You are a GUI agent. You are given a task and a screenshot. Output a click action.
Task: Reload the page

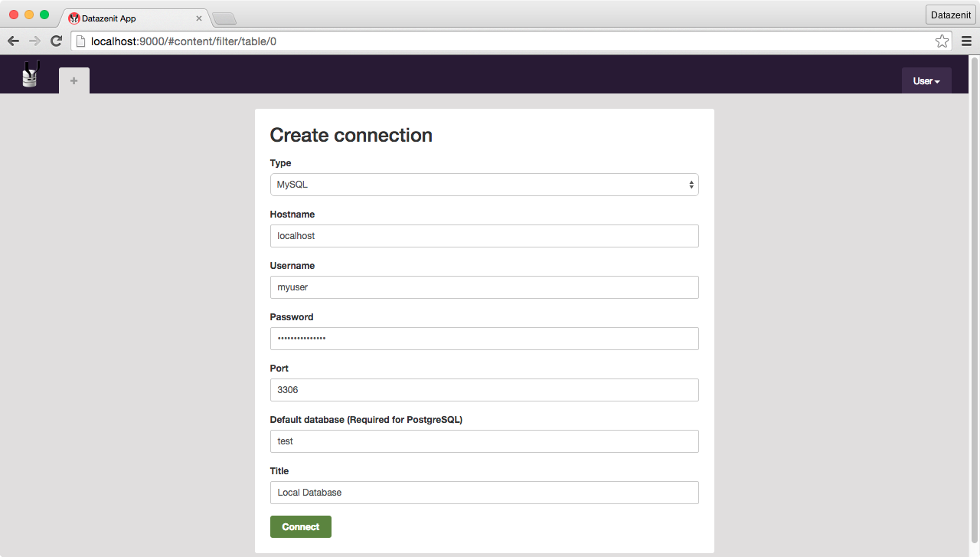[56, 41]
